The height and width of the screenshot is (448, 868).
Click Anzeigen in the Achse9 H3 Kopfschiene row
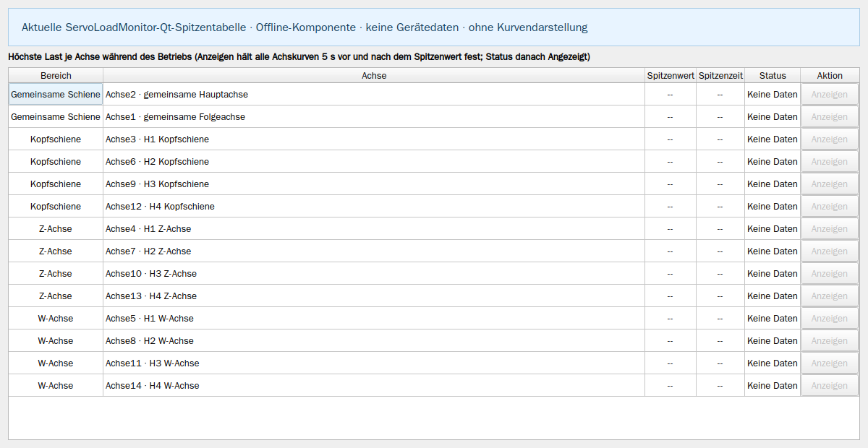(830, 184)
